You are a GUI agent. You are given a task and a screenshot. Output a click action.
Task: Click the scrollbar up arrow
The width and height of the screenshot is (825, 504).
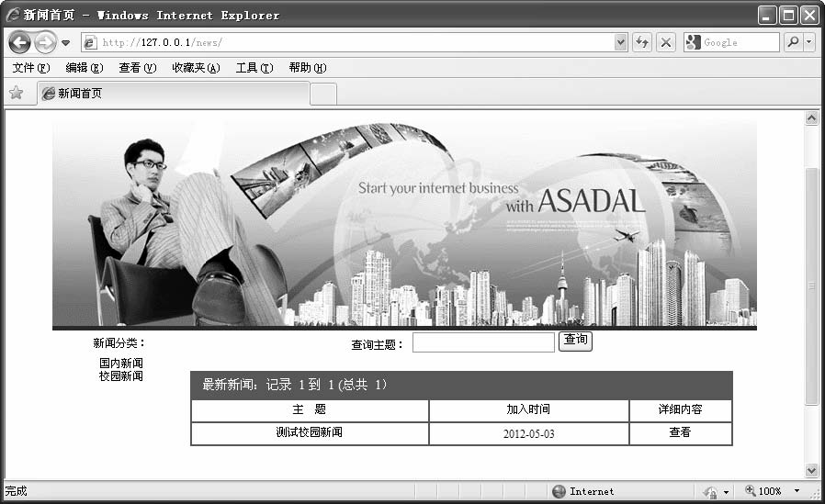click(x=812, y=118)
